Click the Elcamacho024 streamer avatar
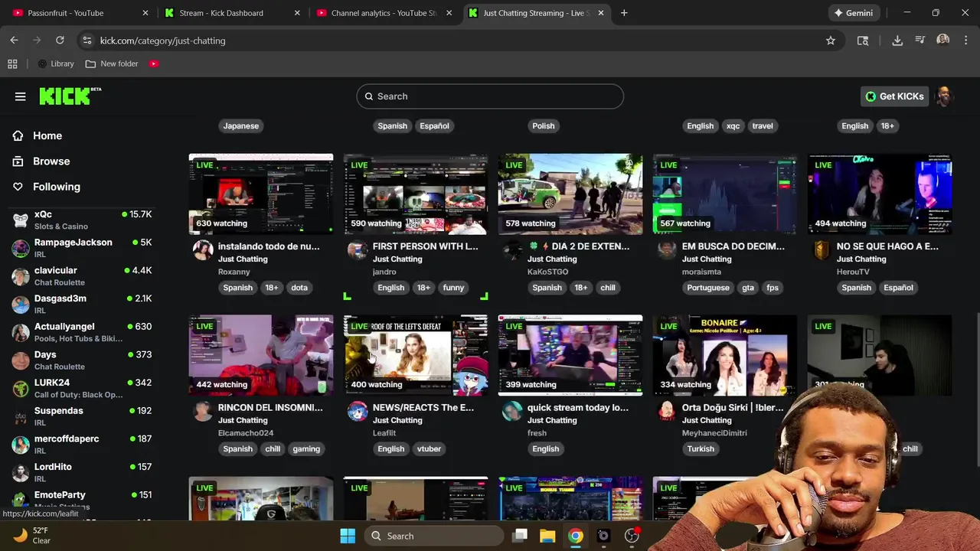This screenshot has width=980, height=551. pyautogui.click(x=203, y=412)
